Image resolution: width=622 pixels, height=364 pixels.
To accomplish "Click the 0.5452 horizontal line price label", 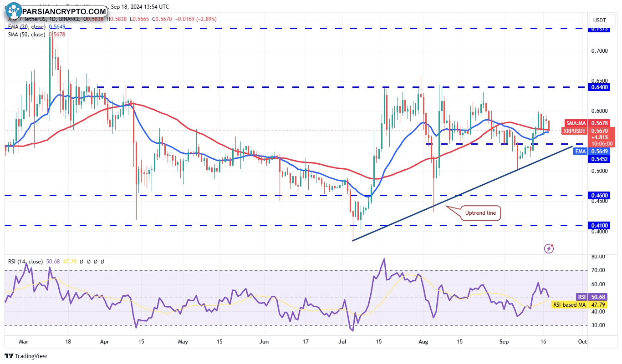I will [599, 159].
